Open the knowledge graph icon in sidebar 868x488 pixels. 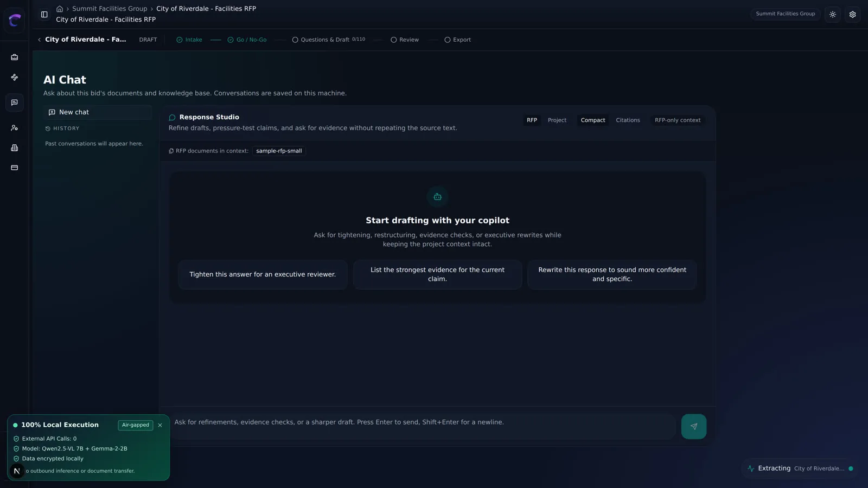coord(15,78)
